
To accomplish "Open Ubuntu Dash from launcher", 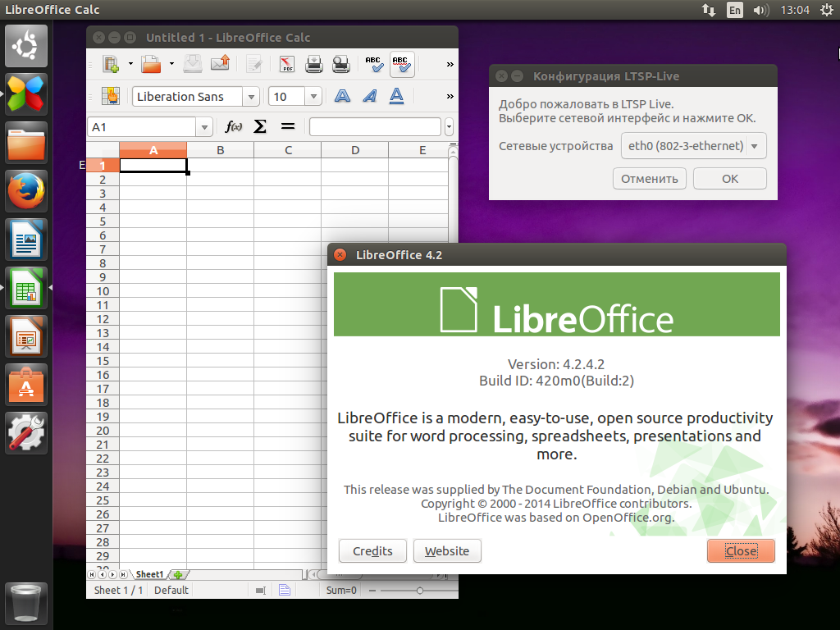I will (x=26, y=46).
